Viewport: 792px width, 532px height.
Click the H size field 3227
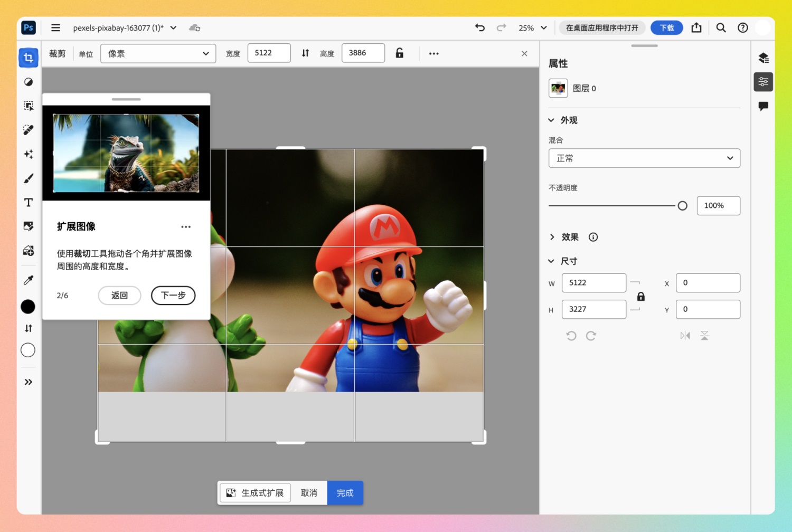point(594,309)
